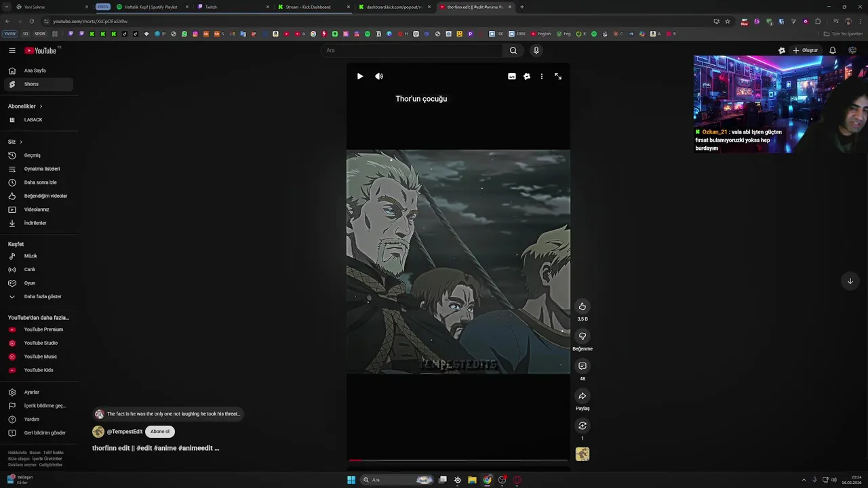Open the remix icon on the Short
The height and width of the screenshot is (488, 868).
[x=582, y=426]
